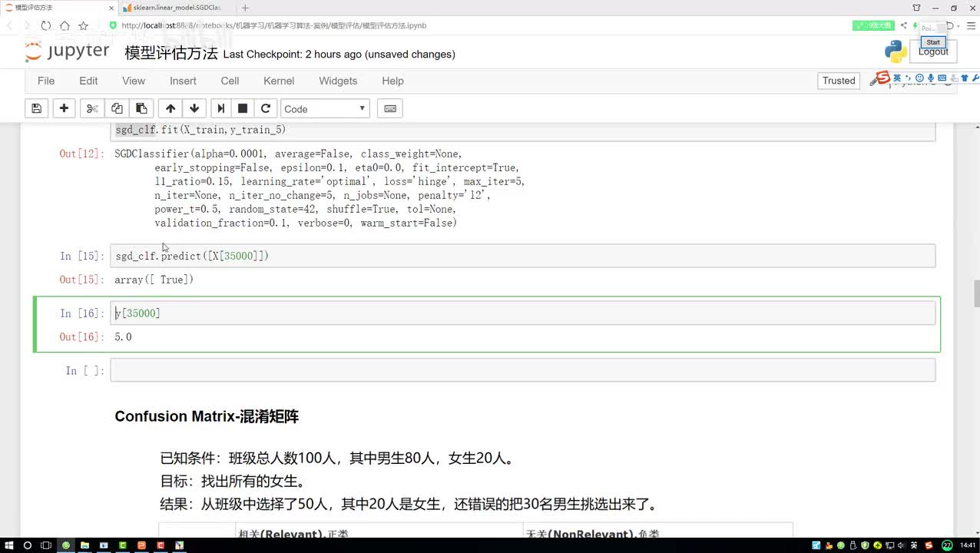The height and width of the screenshot is (553, 980).
Task: Bookmark page with star icon
Action: 83,25
